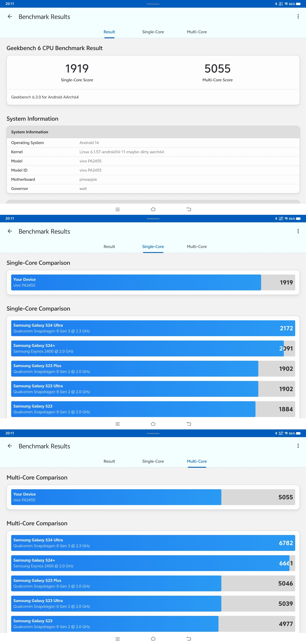Tap Samsung Galaxy S24+ bar scoring 6661
306x644 pixels.
(153, 563)
